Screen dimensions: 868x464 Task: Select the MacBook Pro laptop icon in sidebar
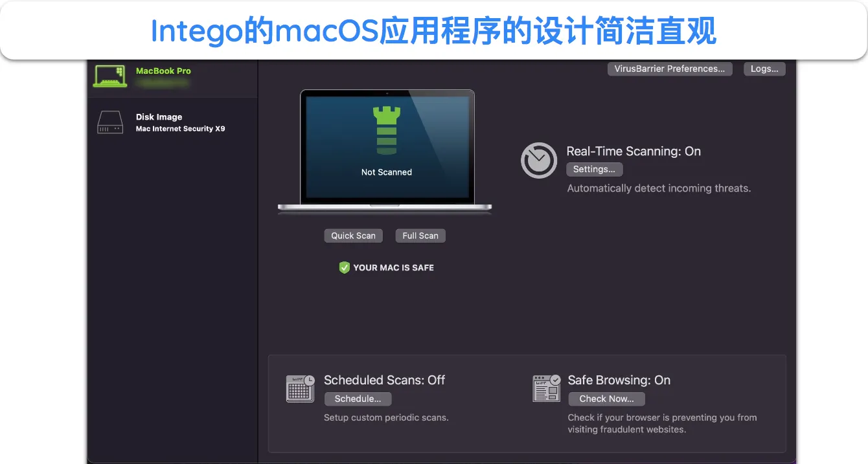[110, 76]
